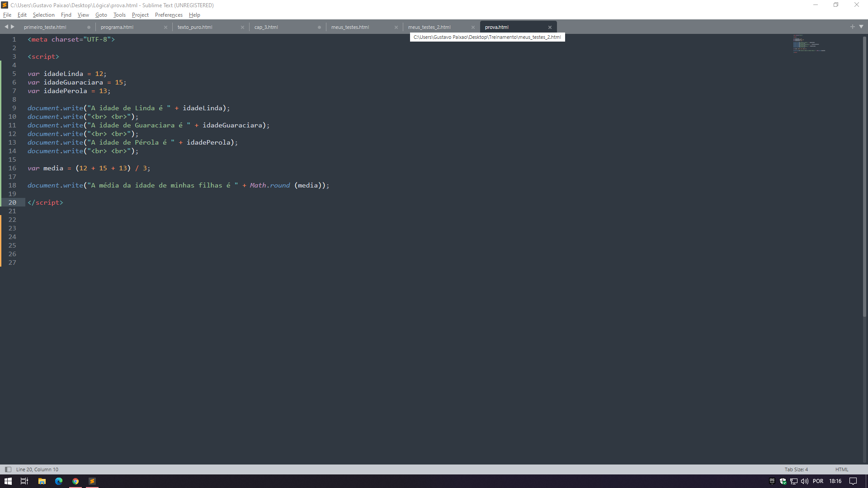Change the HTML syntax selector
This screenshot has height=488, width=868.
tap(842, 469)
